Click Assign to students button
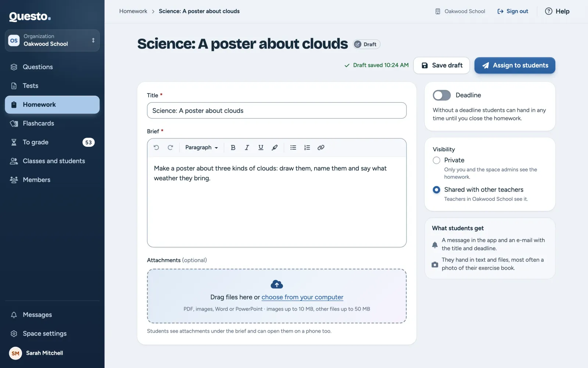588x368 pixels. [x=514, y=66]
